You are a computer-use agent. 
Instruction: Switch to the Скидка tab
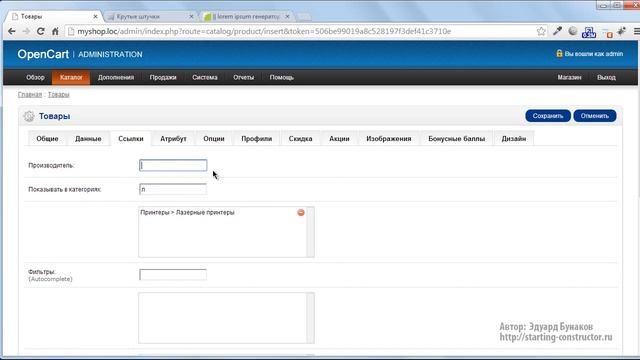point(300,139)
